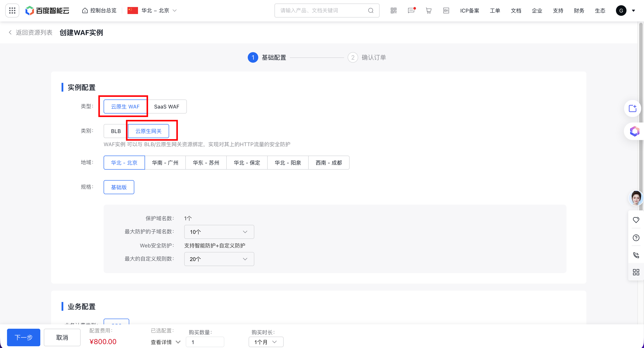Open the 购买时长 1个月 dropdown
This screenshot has height=348, width=644.
click(266, 342)
